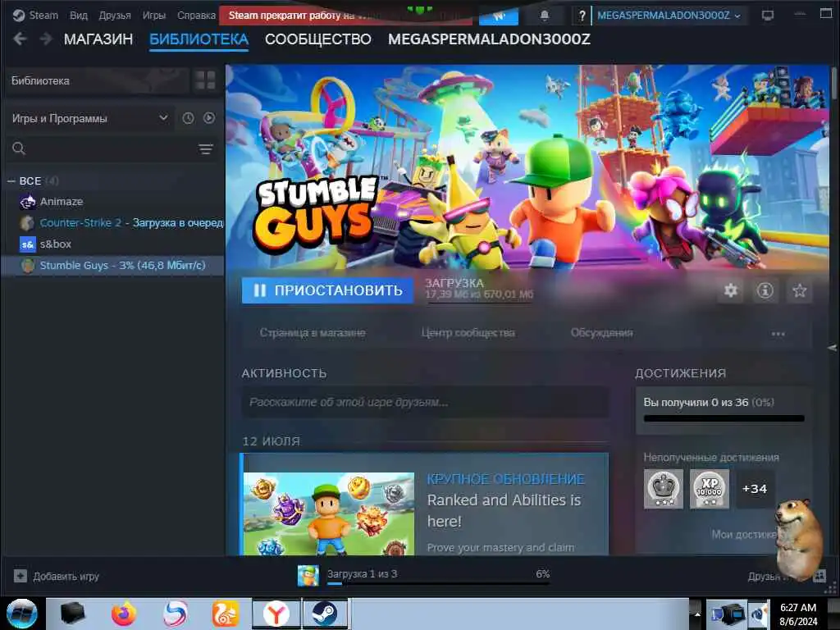The height and width of the screenshot is (630, 840).
Task: Open recent activity clock filter
Action: coord(188,118)
